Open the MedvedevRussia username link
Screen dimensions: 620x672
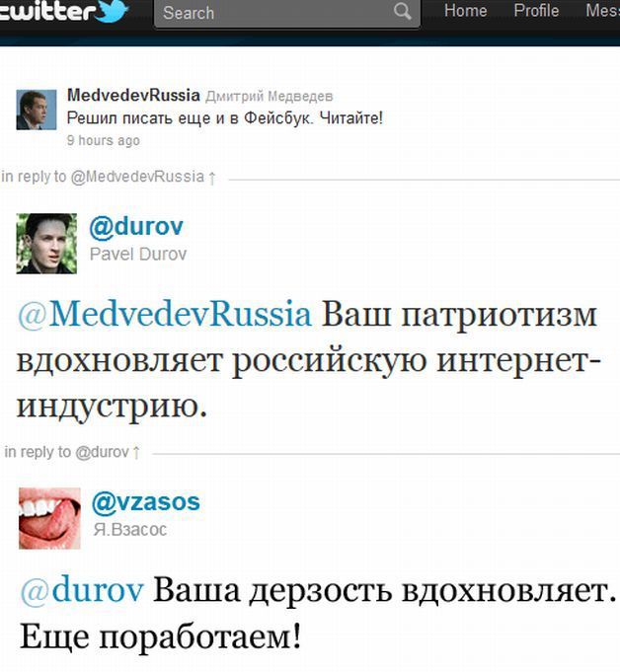pos(133,95)
